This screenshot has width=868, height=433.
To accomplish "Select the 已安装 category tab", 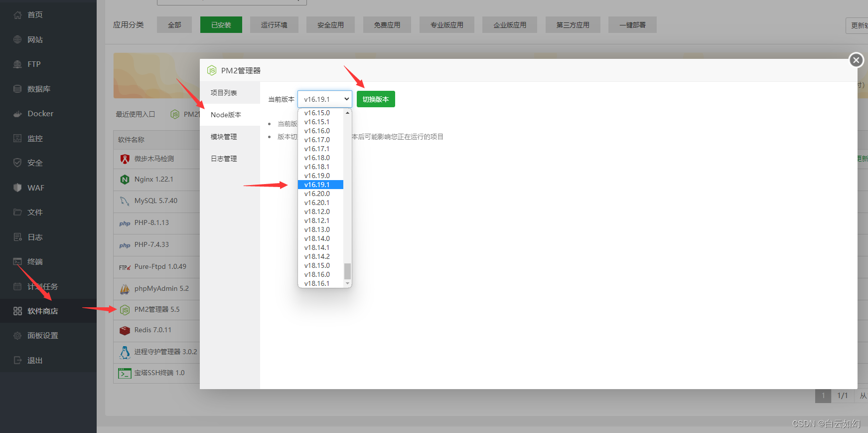I will click(x=221, y=25).
